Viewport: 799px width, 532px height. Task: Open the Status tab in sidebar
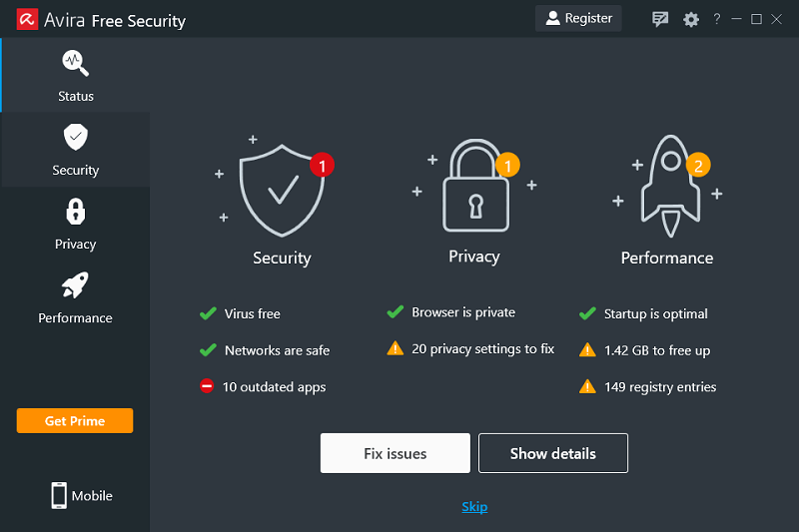coord(76,75)
